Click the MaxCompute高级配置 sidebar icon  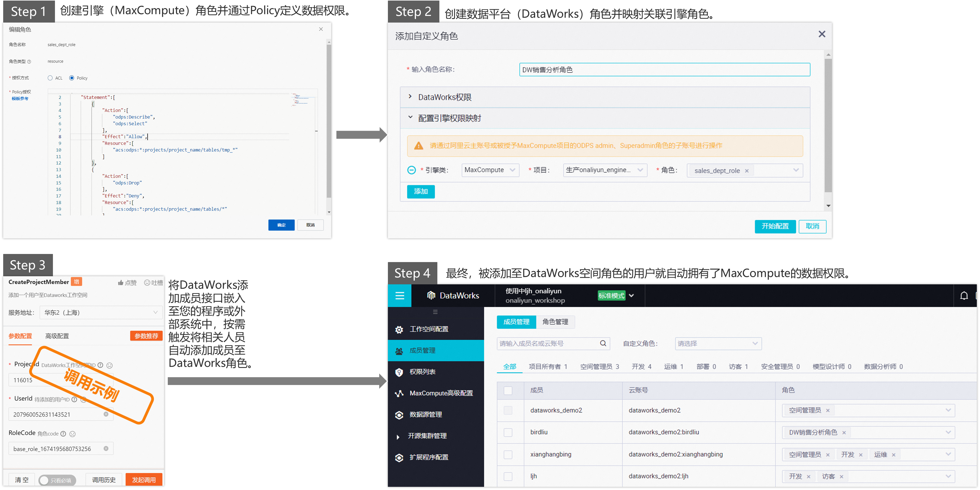click(x=399, y=393)
